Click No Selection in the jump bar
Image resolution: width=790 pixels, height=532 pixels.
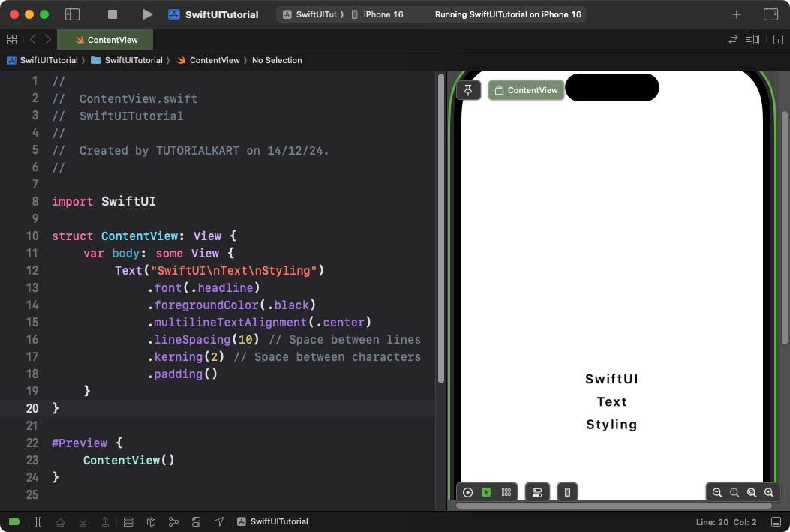click(x=277, y=60)
